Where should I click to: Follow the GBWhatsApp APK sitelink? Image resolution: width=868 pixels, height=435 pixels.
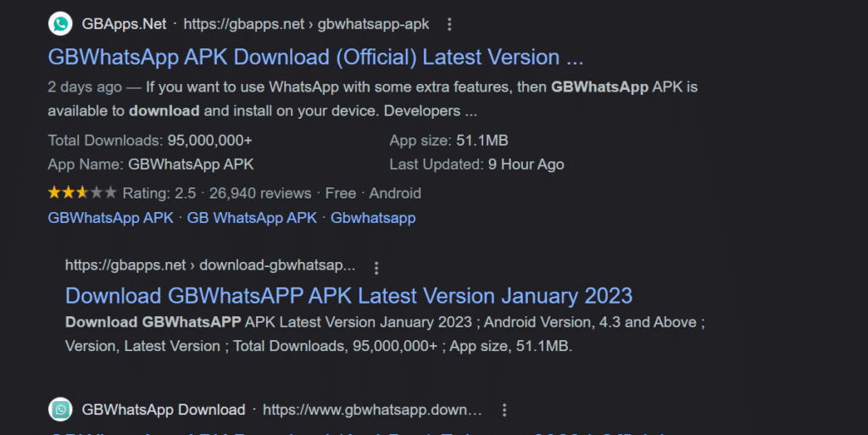[111, 218]
